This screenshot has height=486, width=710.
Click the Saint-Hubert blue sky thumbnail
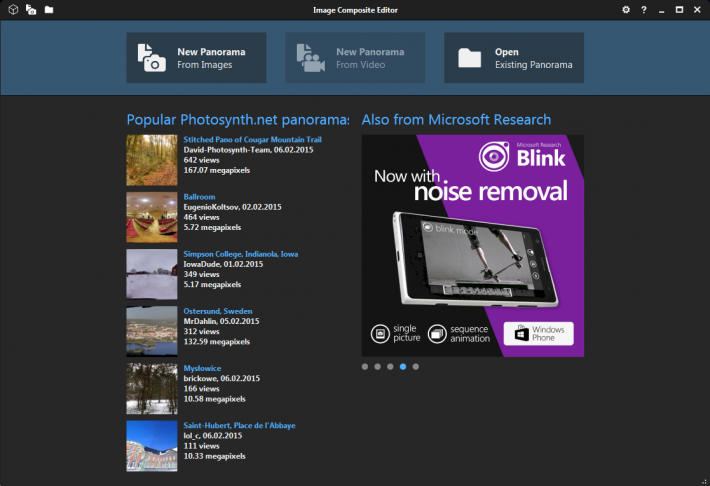pyautogui.click(x=152, y=446)
